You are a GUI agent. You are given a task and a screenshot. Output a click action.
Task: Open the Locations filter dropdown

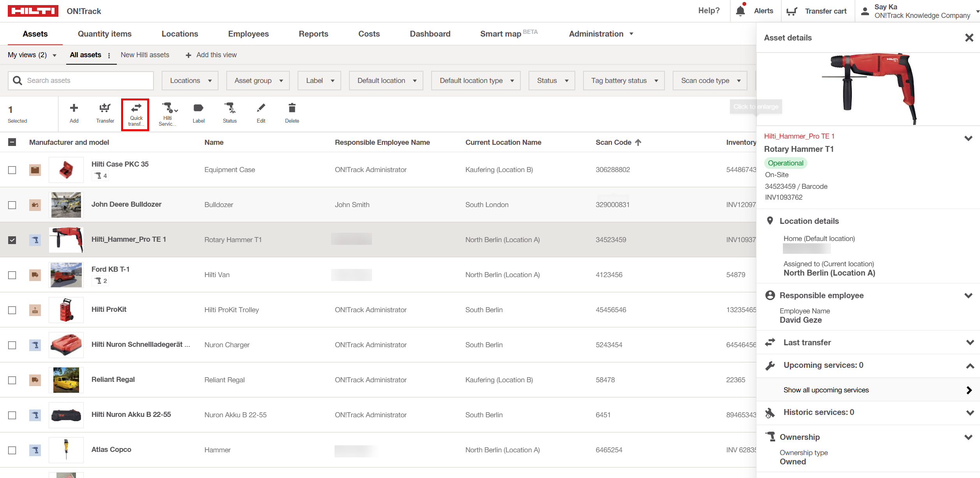click(190, 81)
